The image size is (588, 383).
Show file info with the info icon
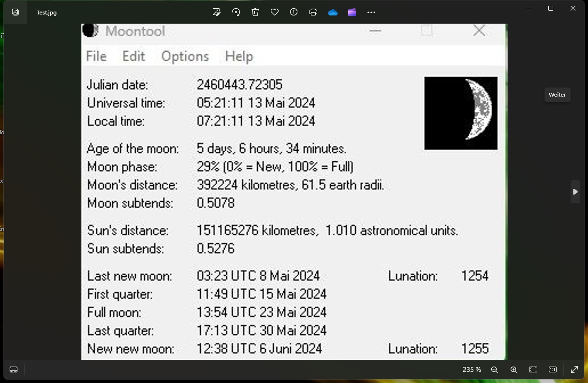click(x=294, y=12)
